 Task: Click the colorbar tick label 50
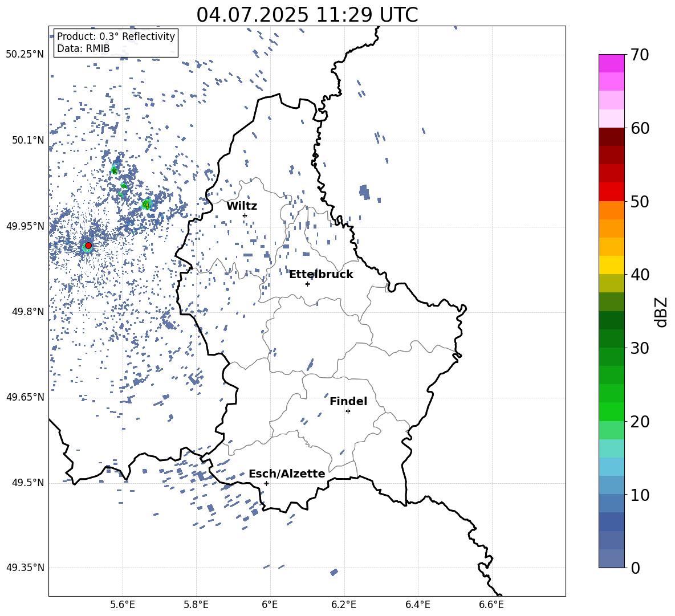[640, 202]
